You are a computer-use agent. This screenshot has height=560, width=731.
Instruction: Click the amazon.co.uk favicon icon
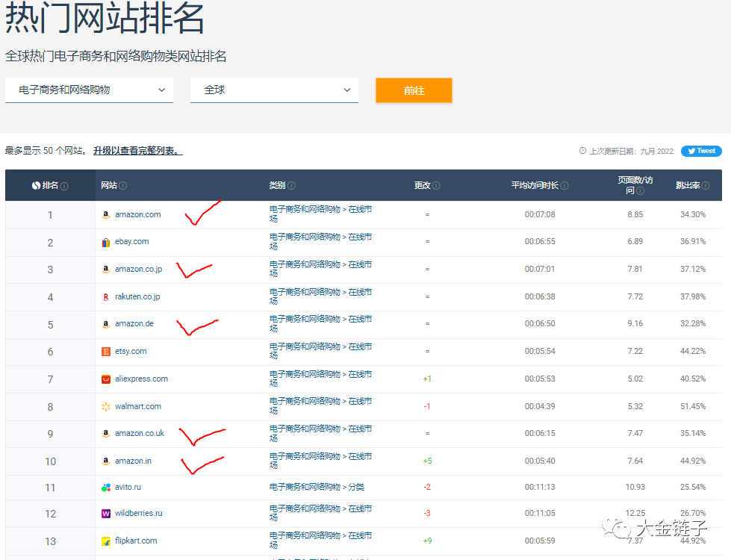coord(106,434)
